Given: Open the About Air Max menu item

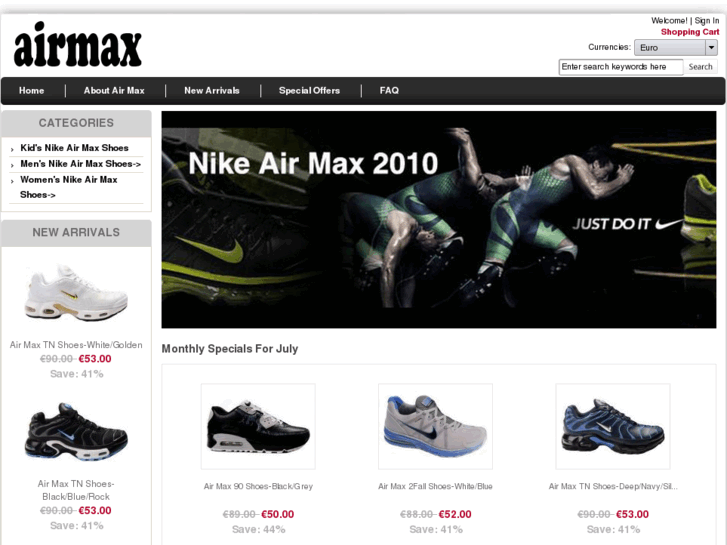Looking at the screenshot, I should pyautogui.click(x=114, y=90).
